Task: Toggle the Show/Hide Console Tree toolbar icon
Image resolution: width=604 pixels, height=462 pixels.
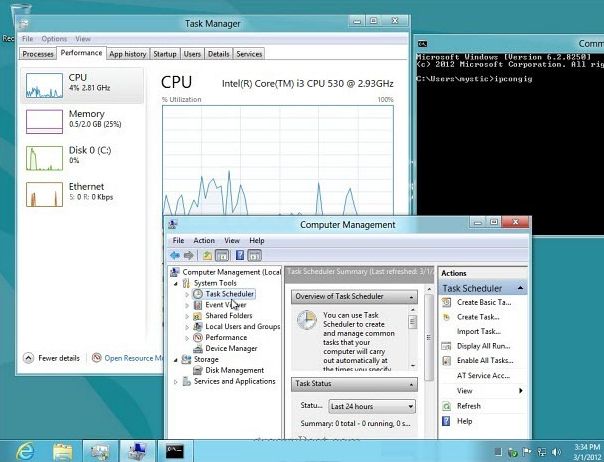Action: point(222,255)
